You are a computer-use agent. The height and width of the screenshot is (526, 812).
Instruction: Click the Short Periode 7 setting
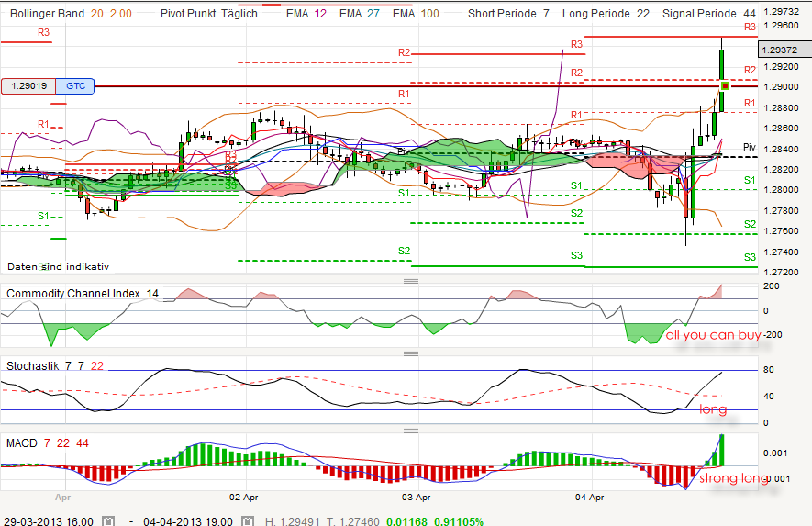[x=508, y=14]
